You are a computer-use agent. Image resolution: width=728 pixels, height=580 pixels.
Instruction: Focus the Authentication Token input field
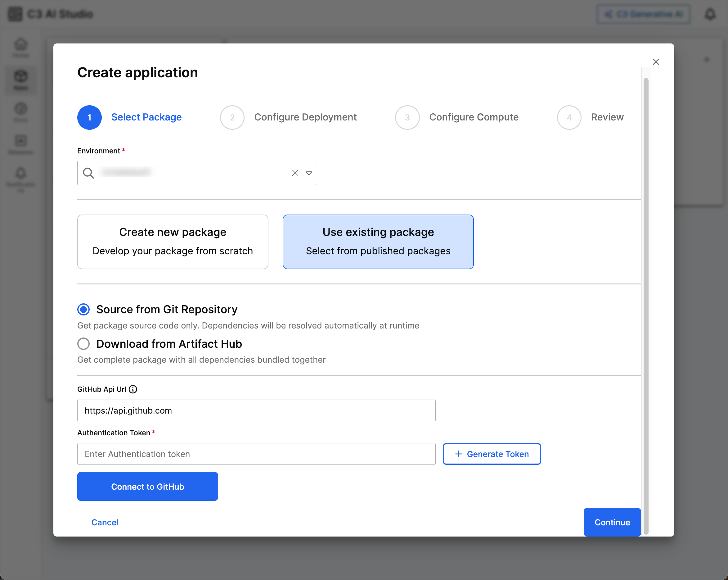(x=256, y=454)
